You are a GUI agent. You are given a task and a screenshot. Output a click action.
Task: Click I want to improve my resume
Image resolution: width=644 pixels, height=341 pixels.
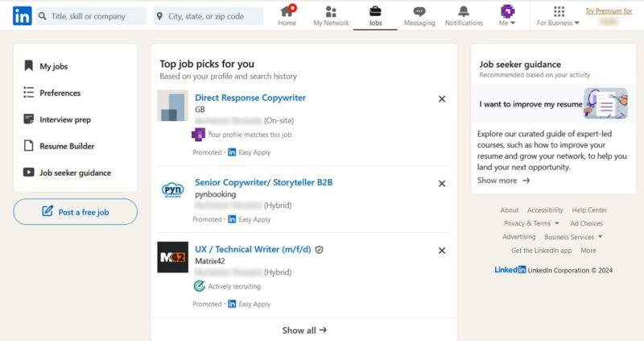point(530,105)
